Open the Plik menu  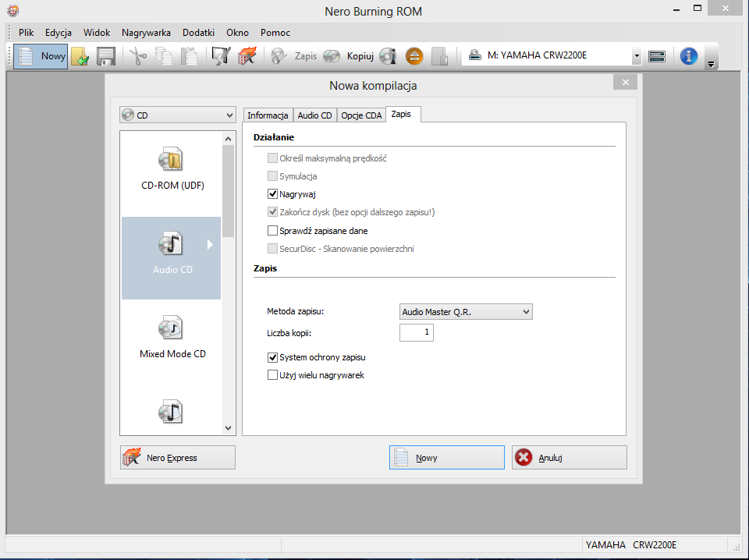[27, 33]
